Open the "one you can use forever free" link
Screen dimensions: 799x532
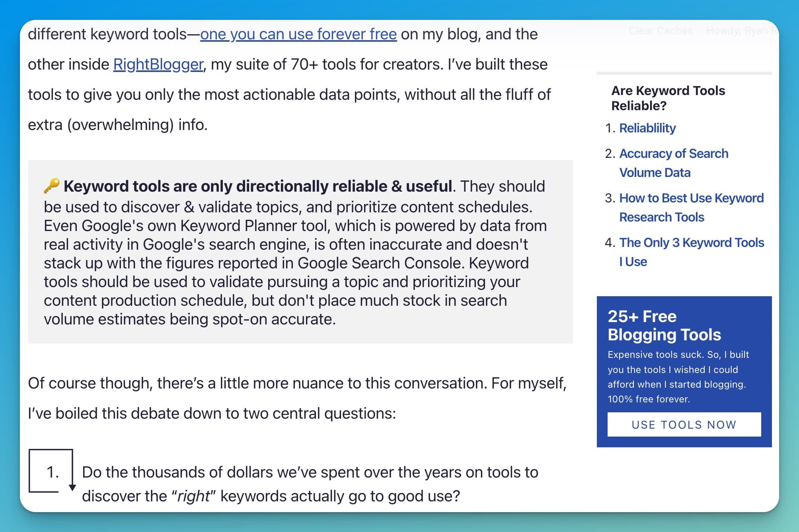click(298, 34)
